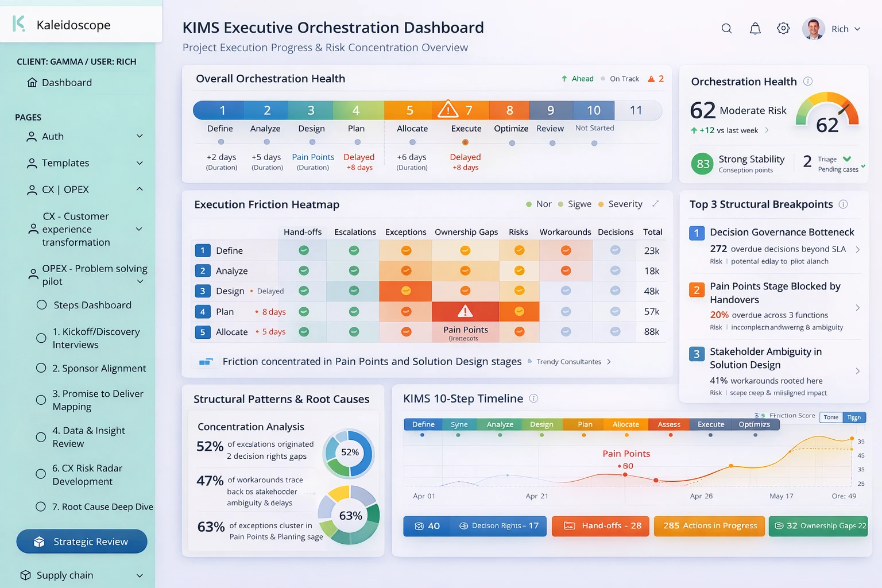Click warning triangle in Plan heatmap row
The image size is (882, 588).
tap(465, 311)
